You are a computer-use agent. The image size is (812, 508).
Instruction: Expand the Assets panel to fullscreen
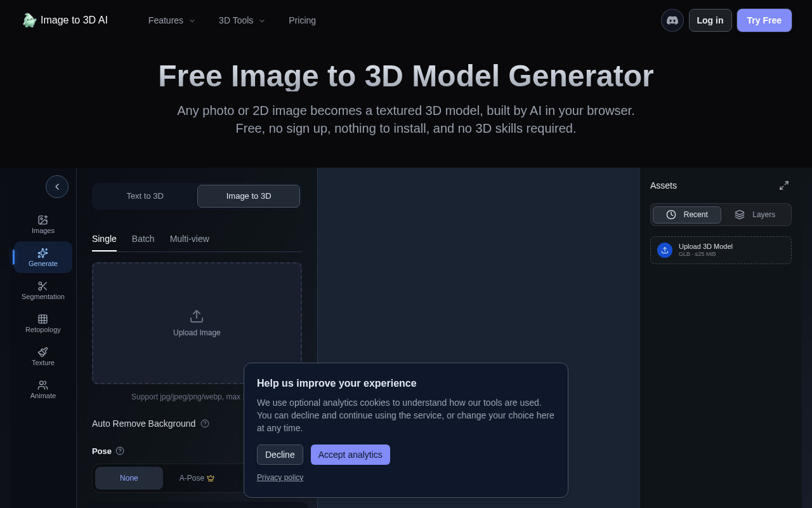[x=784, y=185]
